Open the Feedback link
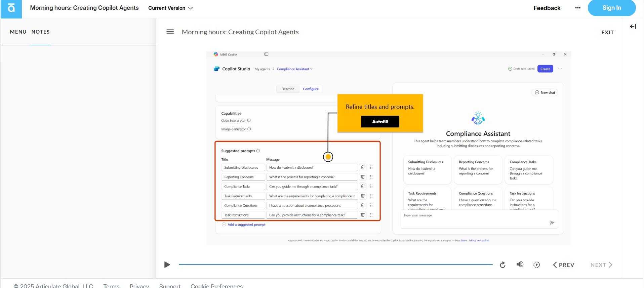644x288 pixels. (x=547, y=8)
